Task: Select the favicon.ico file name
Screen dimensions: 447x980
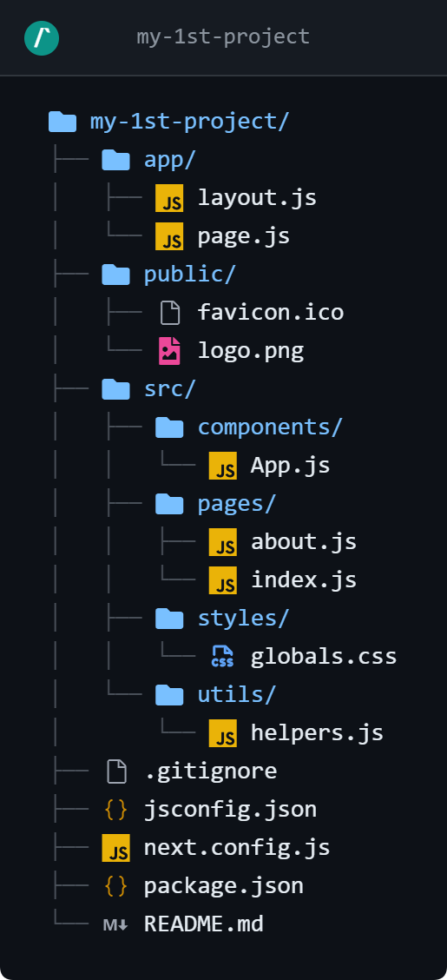Action: (270, 313)
